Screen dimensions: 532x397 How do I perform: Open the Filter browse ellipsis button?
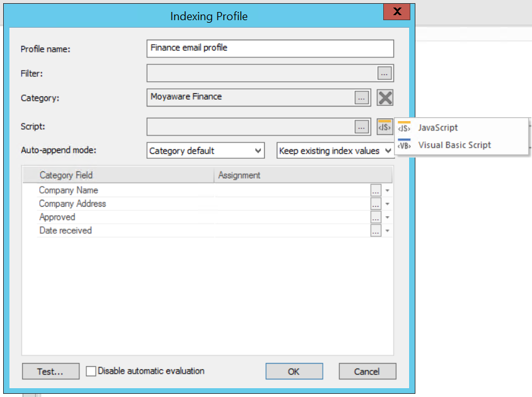coord(385,73)
